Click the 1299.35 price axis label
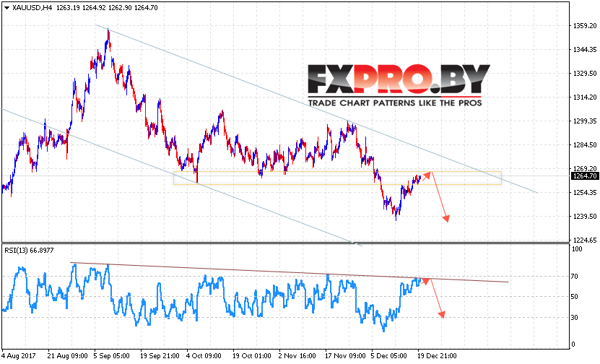This screenshot has width=600, height=364. click(584, 121)
